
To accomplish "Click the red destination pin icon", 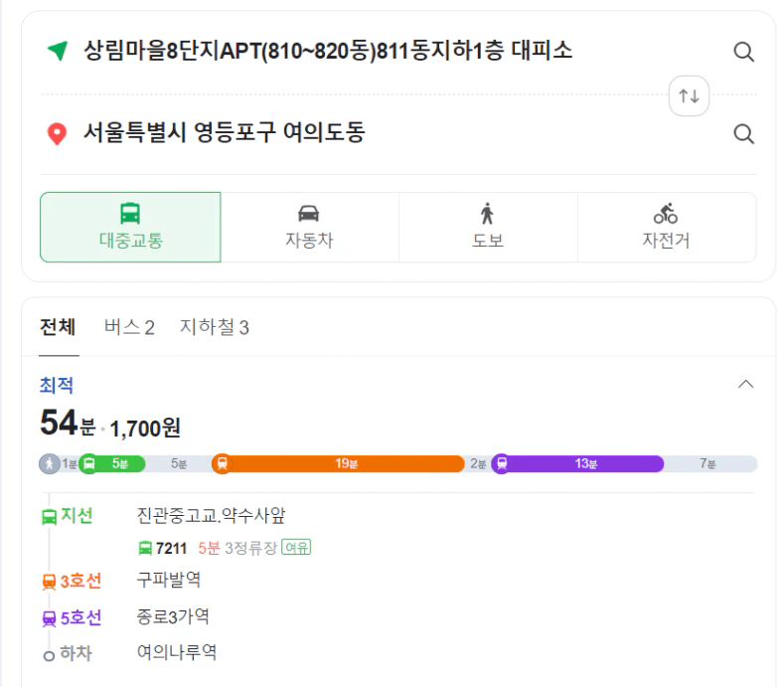I will (x=58, y=133).
